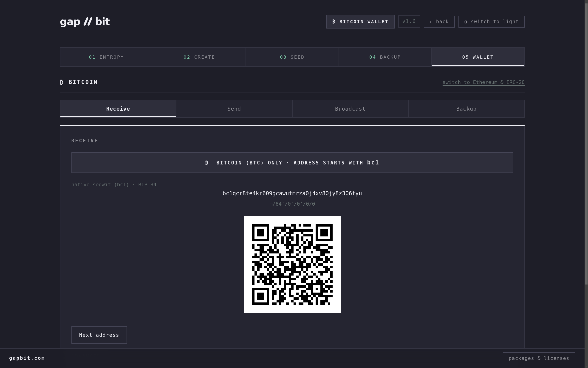The height and width of the screenshot is (368, 588).
Task: Click the native segwit BIP-84 label
Action: tap(114, 184)
